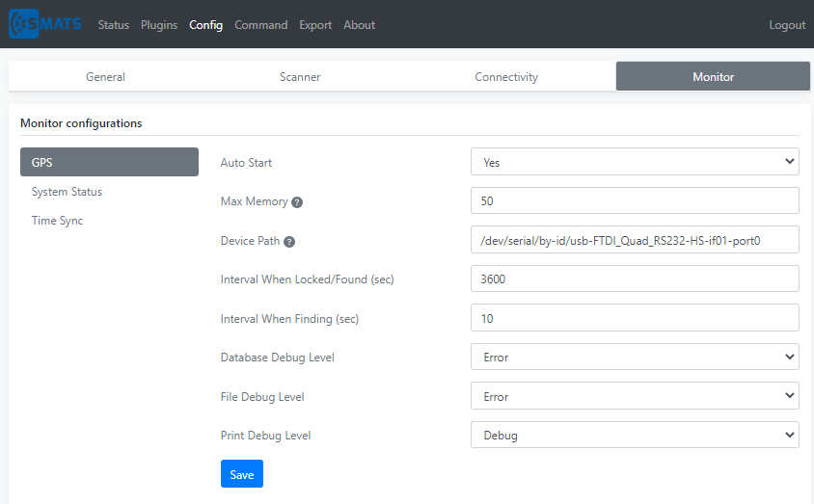Viewport: 814px width, 504px height.
Task: Open the Command menu item
Action: coord(260,25)
